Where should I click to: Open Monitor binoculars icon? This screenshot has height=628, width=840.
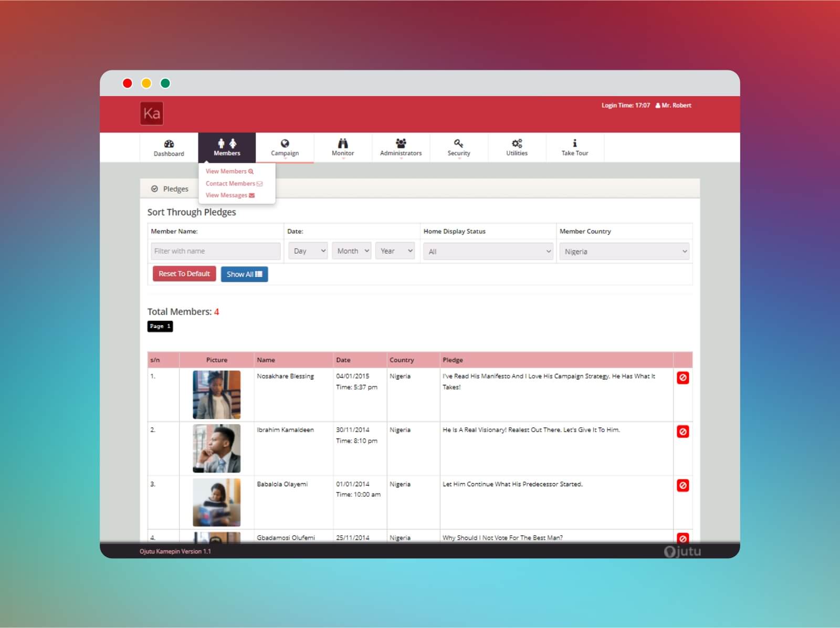coord(343,143)
